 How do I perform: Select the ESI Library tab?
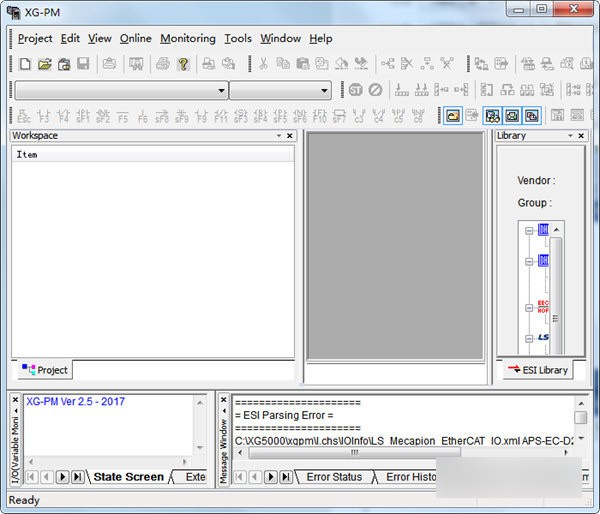point(536,370)
